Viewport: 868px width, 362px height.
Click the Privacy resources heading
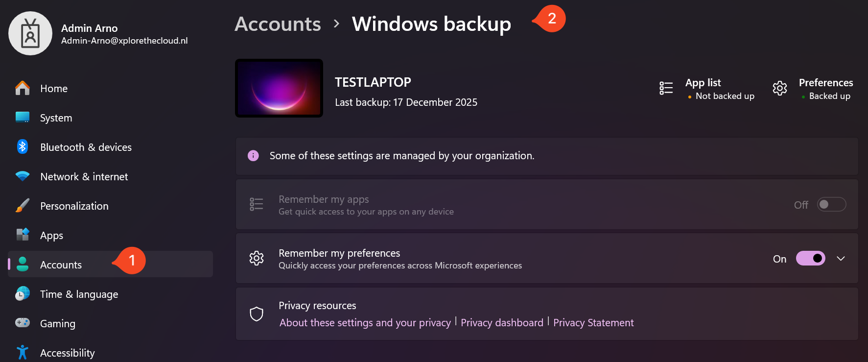[x=317, y=306]
